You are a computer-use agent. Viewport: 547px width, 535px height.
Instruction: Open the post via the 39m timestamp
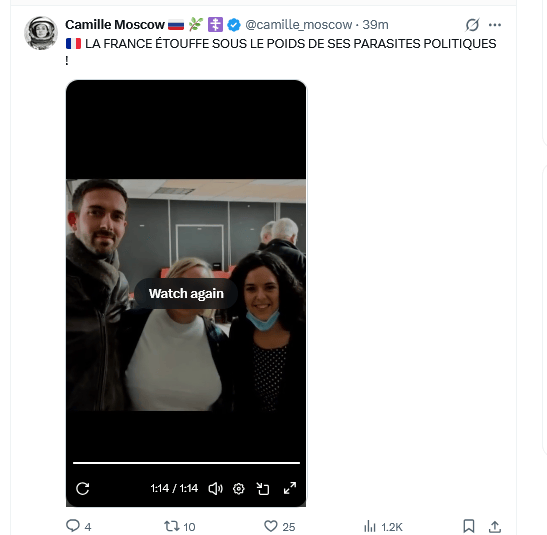click(x=375, y=25)
